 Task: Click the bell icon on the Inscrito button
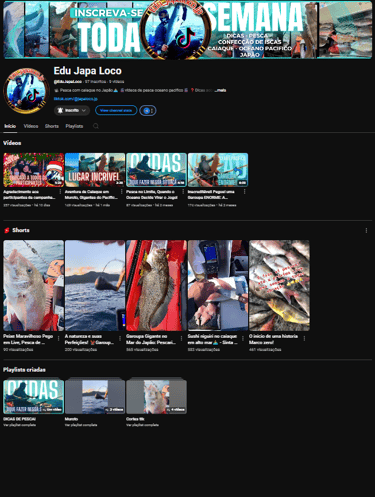pos(60,110)
